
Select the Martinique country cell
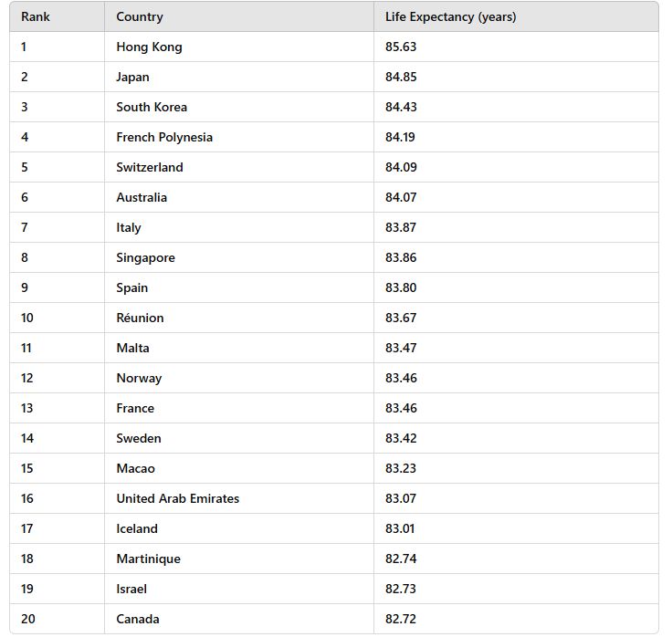click(148, 559)
